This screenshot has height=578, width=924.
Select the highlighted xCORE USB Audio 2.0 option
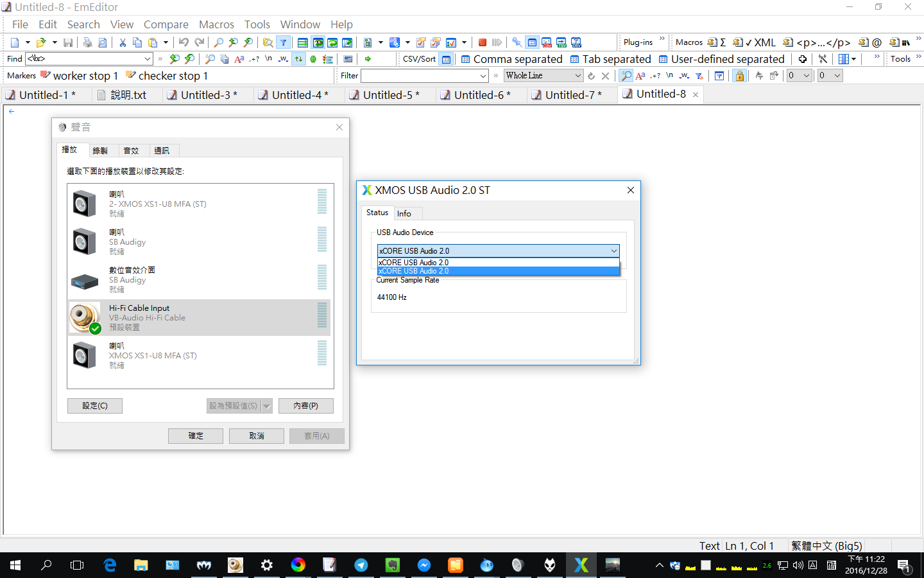point(499,271)
